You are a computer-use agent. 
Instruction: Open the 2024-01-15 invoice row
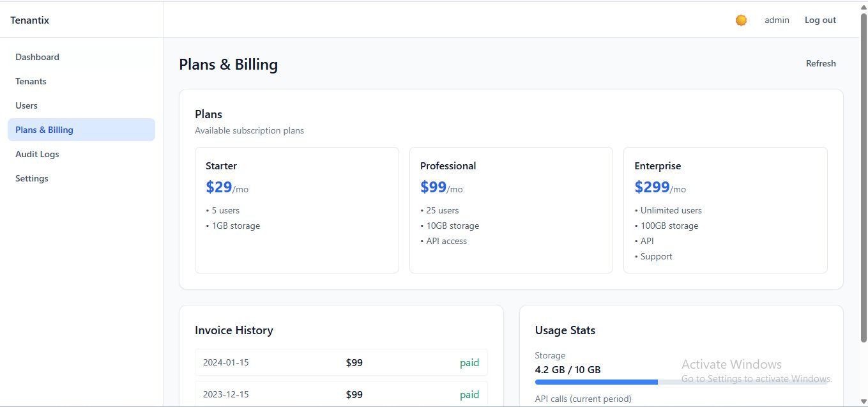(x=341, y=362)
